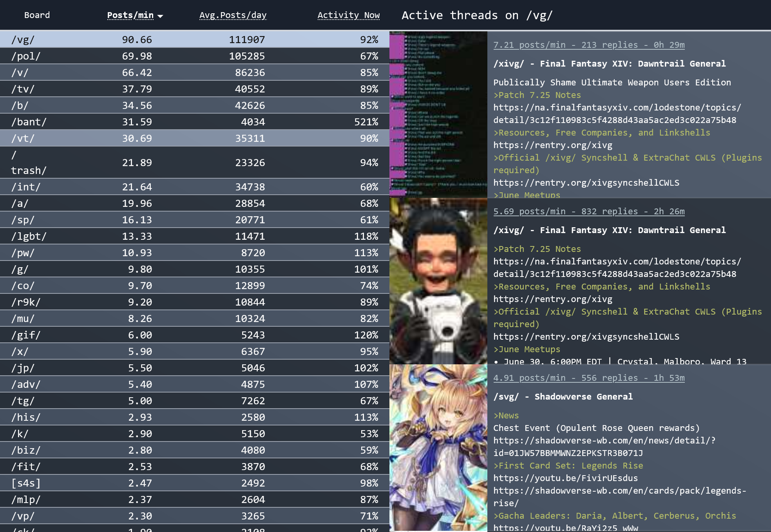This screenshot has width=771, height=532.
Task: Select the /tg/ board row
Action: (x=195, y=401)
